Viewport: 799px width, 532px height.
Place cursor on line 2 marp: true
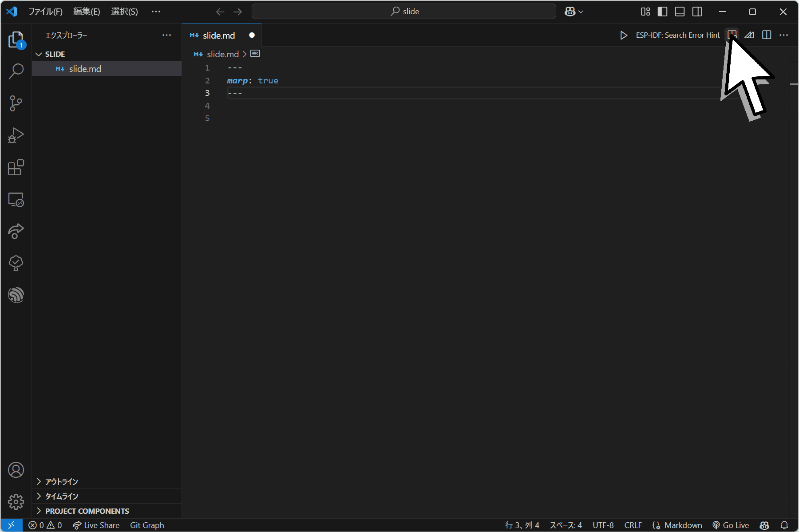pos(253,80)
